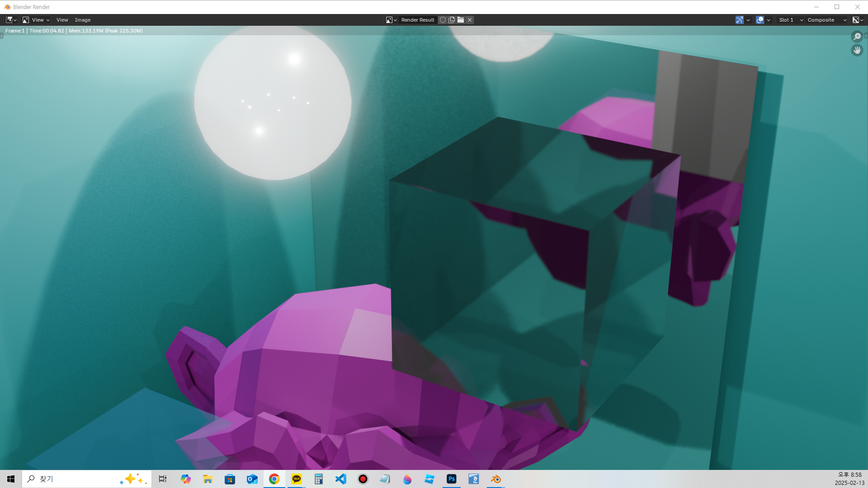This screenshot has height=488, width=868.
Task: Toggle the gizmo display button
Action: (740, 20)
